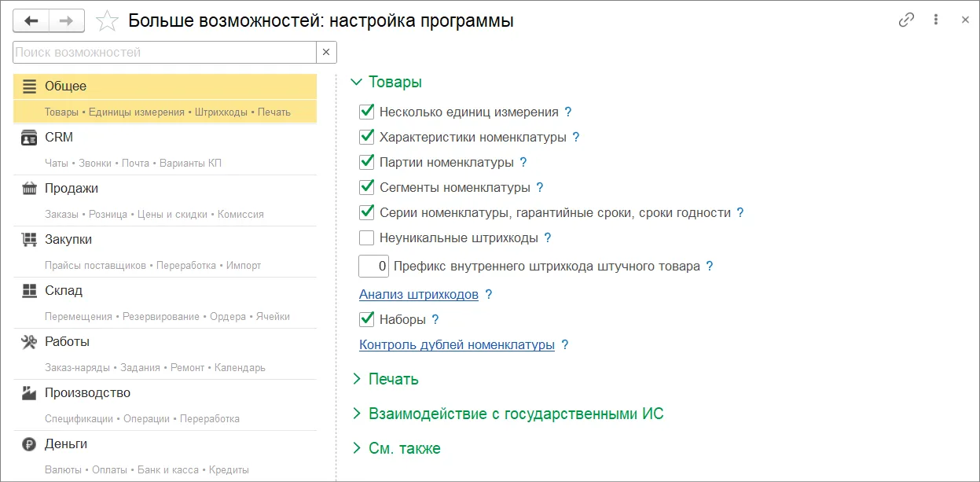Toggle Серии номенклатуры, гарантийные сроки checkbox

366,212
